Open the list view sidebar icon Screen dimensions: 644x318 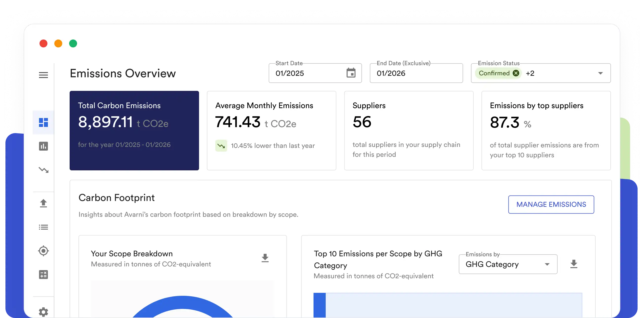coord(43,227)
